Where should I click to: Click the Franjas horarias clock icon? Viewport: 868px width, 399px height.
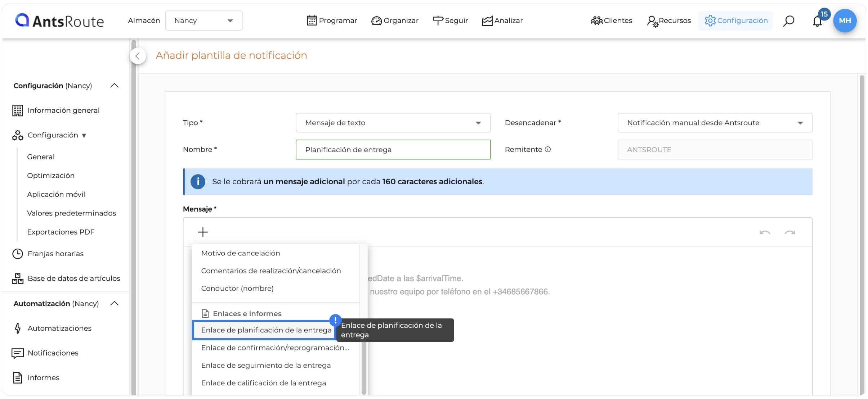pyautogui.click(x=17, y=254)
